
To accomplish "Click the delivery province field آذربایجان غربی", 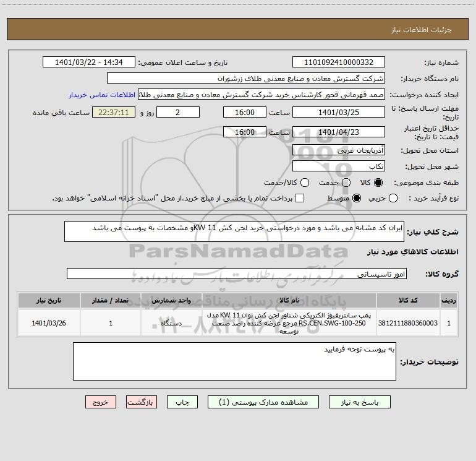I will pyautogui.click(x=339, y=150).
